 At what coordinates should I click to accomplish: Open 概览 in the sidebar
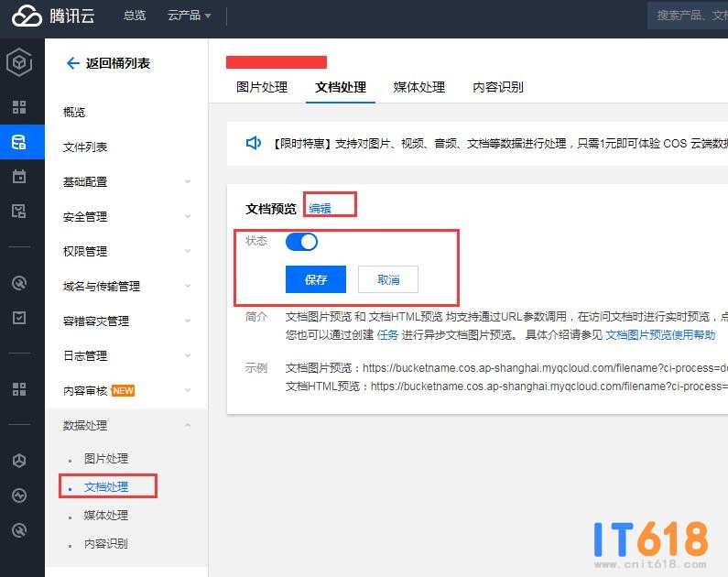(74, 112)
